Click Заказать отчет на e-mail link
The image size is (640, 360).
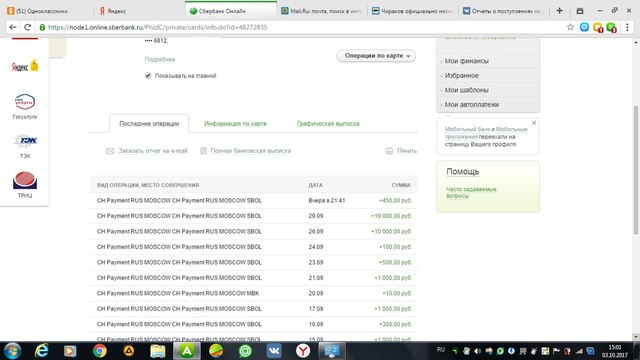pos(153,151)
